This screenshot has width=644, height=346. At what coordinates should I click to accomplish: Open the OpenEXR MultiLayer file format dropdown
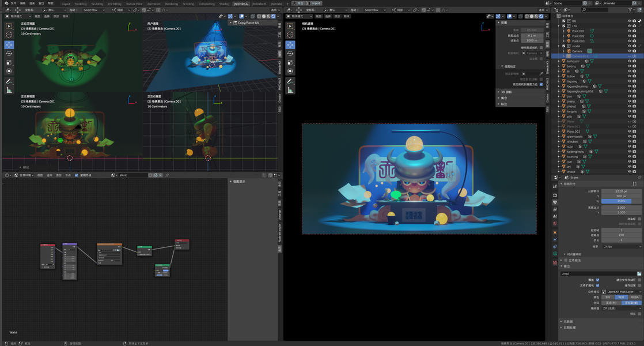622,292
